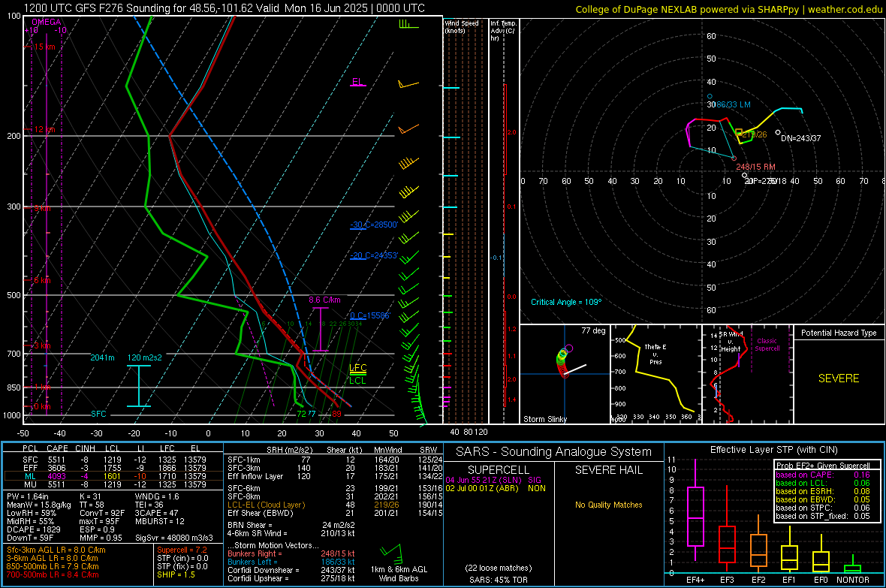
Task: Click the Storm Slinky caption
Action: tap(544, 419)
